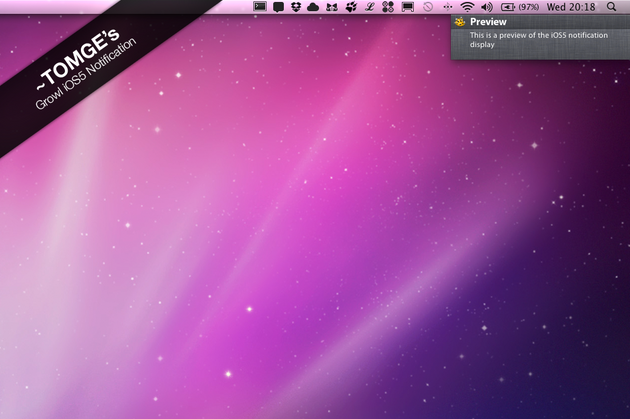The width and height of the screenshot is (630, 419).
Task: Click the cursive L menu bar icon
Action: [369, 6]
